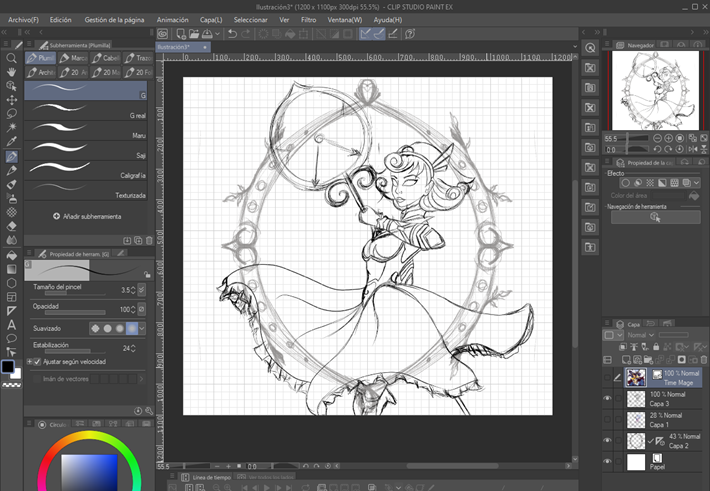Switch to the Ilustración3 document tab

click(x=183, y=47)
